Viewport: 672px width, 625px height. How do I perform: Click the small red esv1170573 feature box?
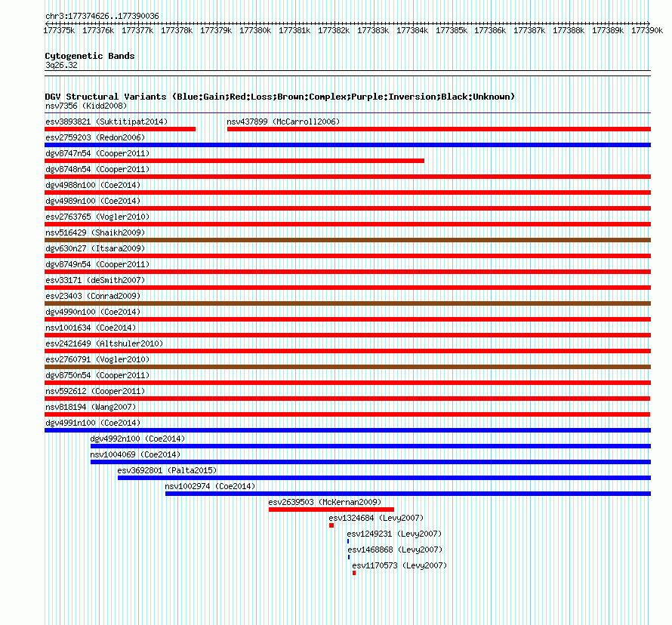[354, 573]
